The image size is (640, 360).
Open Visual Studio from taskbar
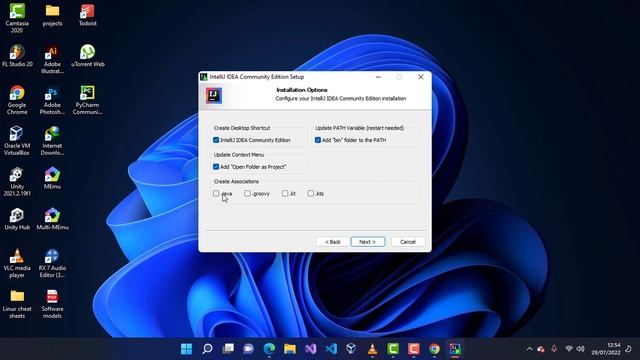[311, 349]
